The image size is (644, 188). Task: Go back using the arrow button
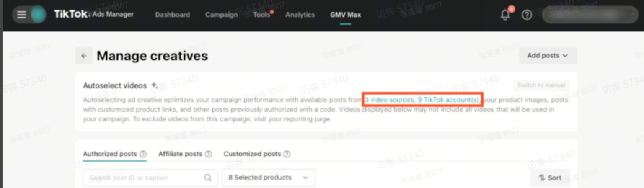click(x=84, y=56)
